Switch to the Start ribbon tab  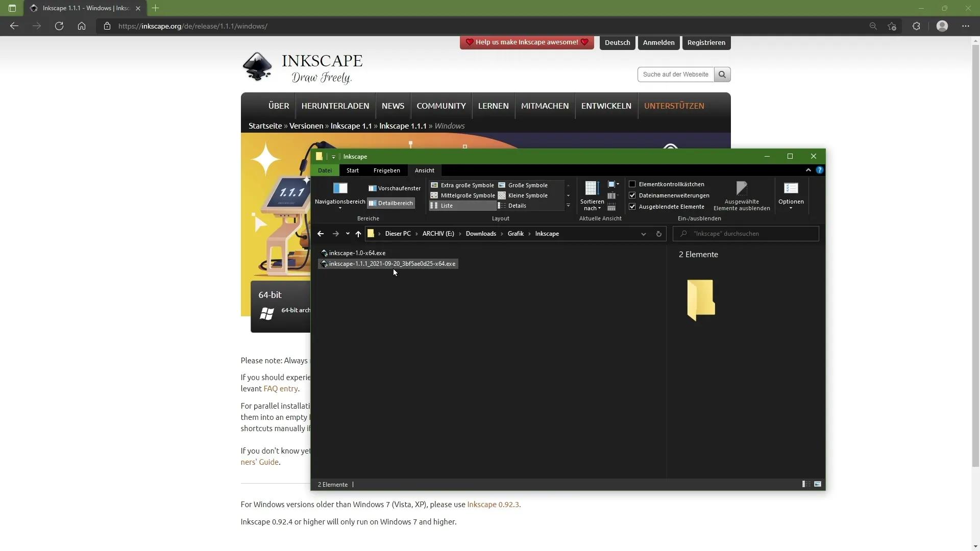tap(353, 170)
